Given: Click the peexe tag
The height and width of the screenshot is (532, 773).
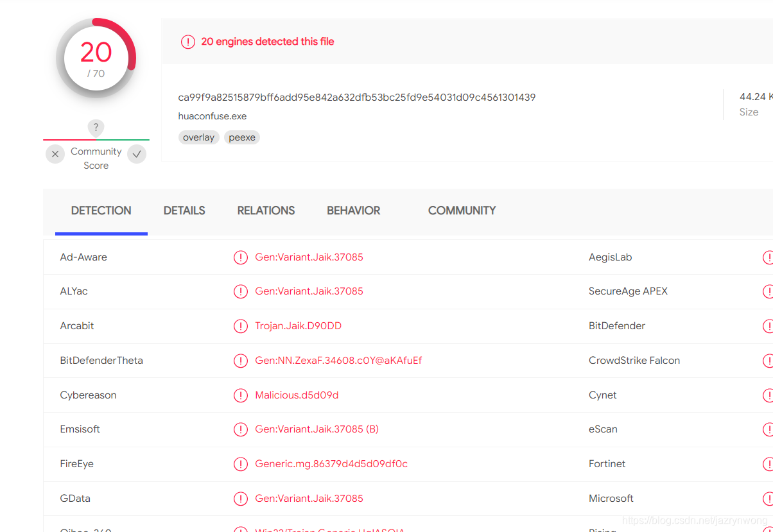Looking at the screenshot, I should coord(242,137).
